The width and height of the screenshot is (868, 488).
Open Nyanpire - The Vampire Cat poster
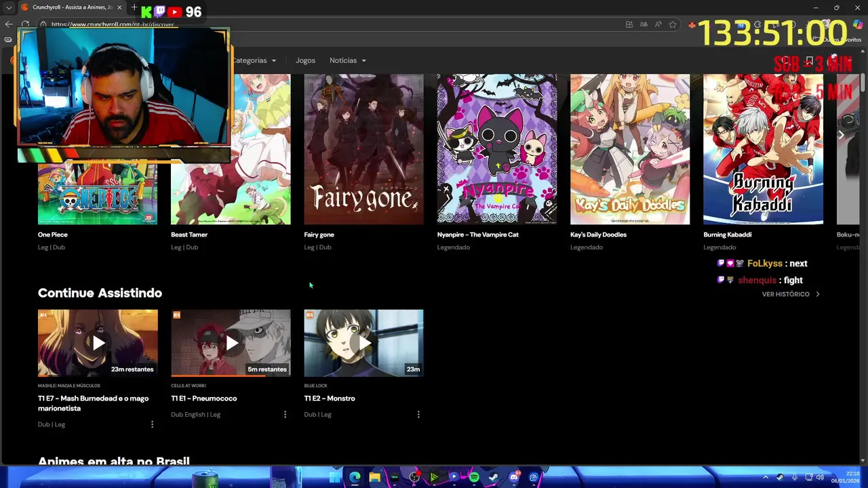tap(497, 149)
